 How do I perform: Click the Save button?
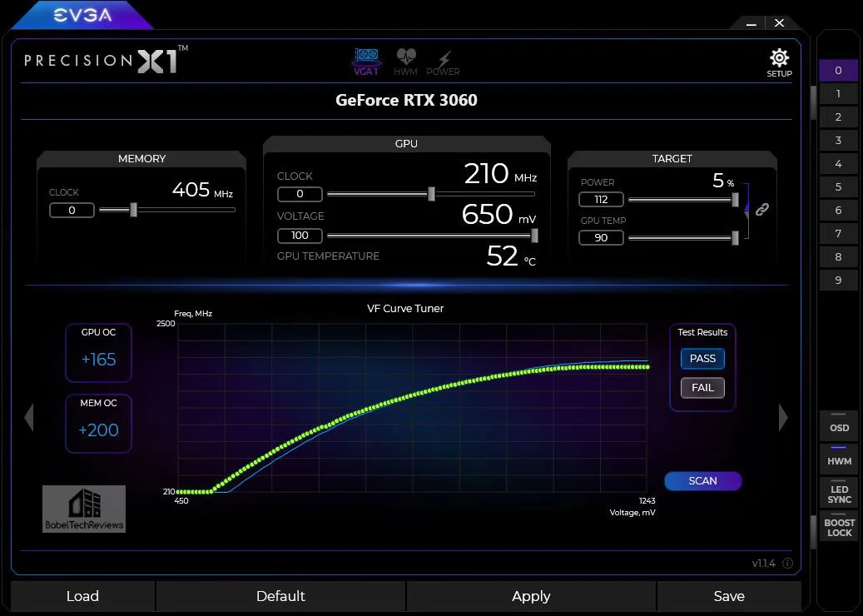tap(729, 596)
